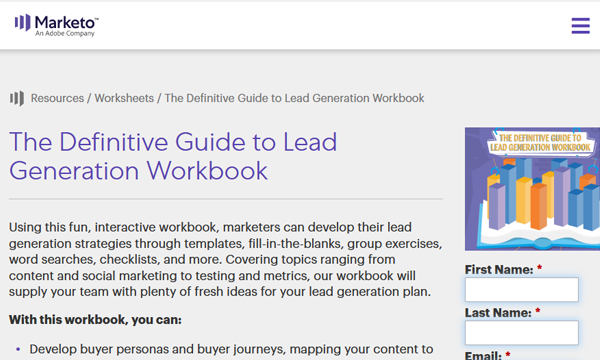Open the hamburger menu
The height and width of the screenshot is (360, 600).
[x=580, y=26]
